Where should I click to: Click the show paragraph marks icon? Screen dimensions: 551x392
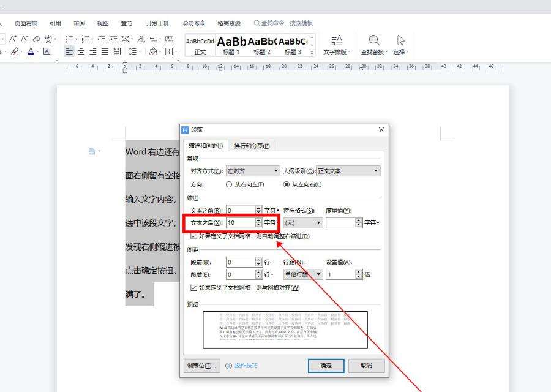[153, 39]
